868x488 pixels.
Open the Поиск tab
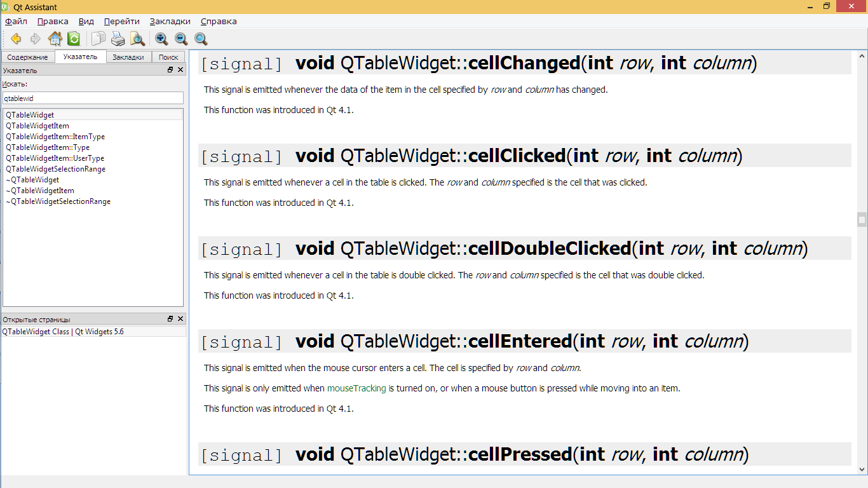tap(168, 57)
